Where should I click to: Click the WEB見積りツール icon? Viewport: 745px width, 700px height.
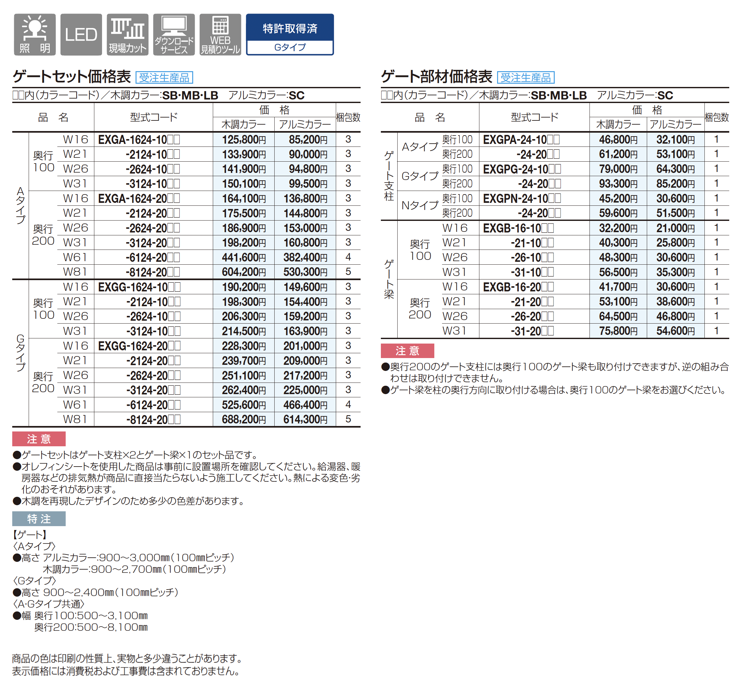(x=220, y=34)
